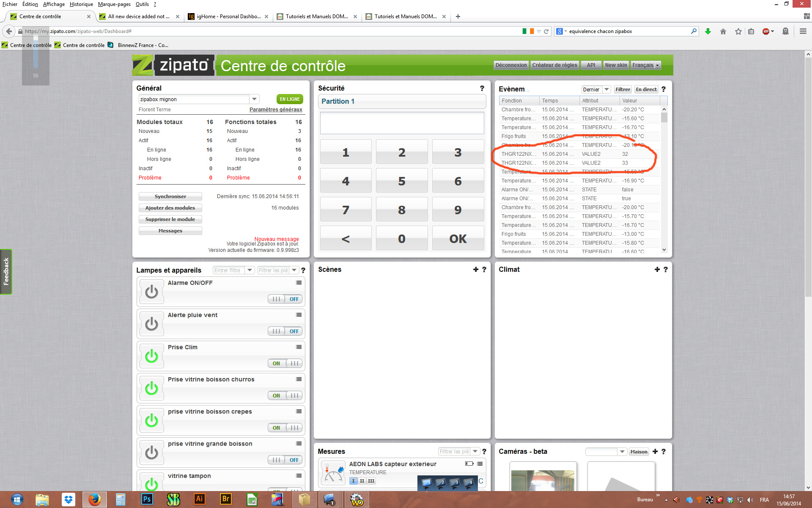Toggle prise vitrine grande boisson switch

285,460
